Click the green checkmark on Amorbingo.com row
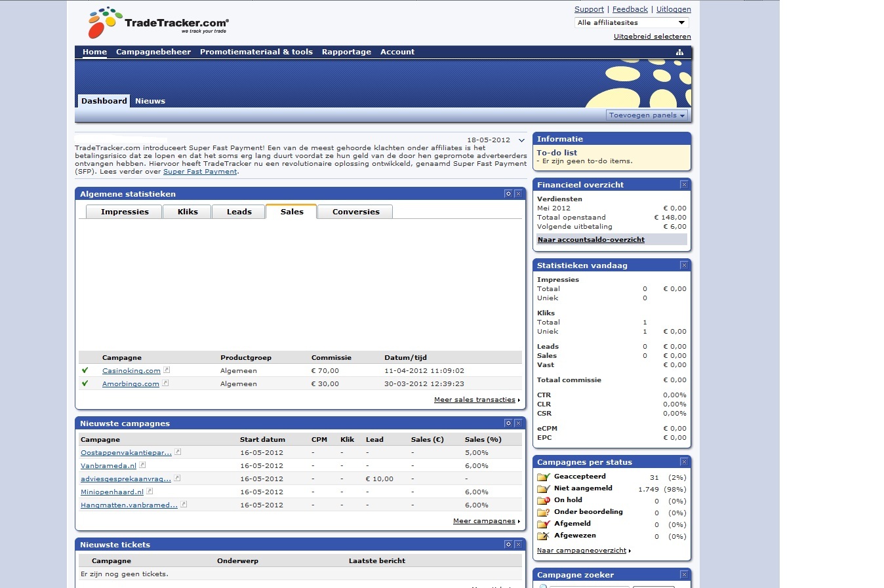Viewport: 884px width, 588px height. pyautogui.click(x=85, y=383)
